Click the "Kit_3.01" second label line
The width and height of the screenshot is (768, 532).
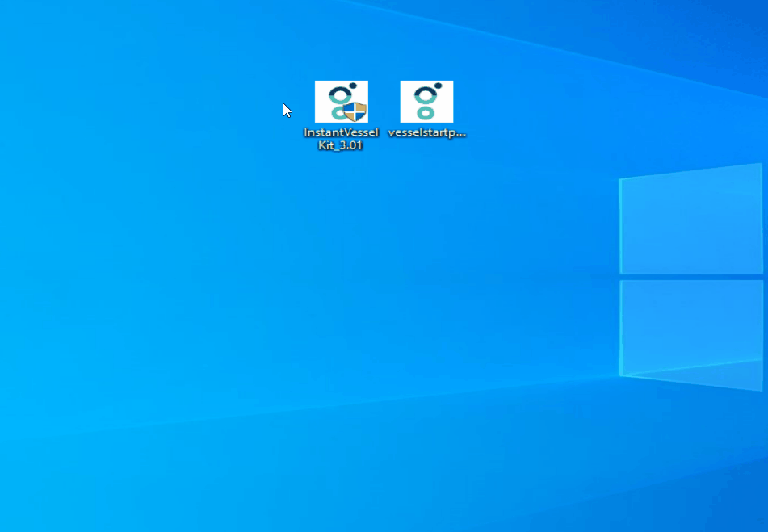[341, 145]
